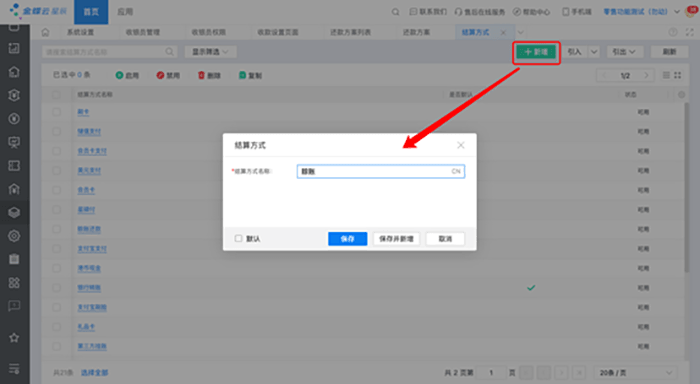This screenshot has width=700, height=384.
Task: Click the 启用 enable icon button
Action: 127,75
